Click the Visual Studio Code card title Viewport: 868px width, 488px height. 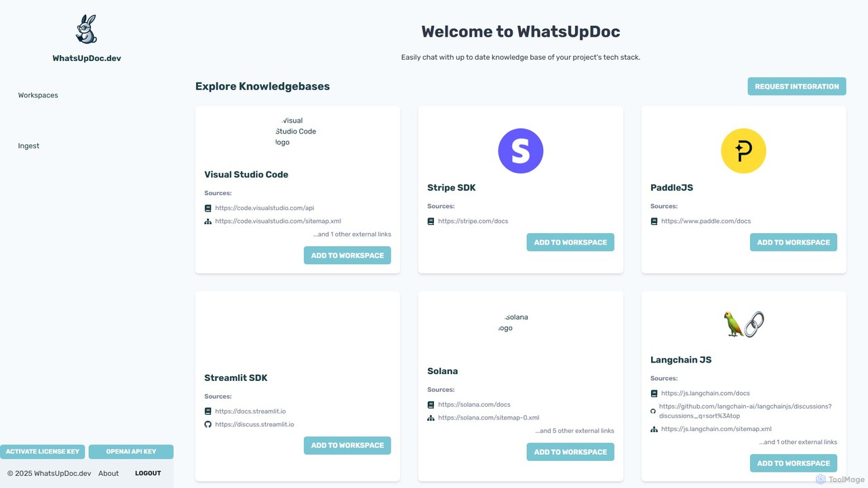246,174
